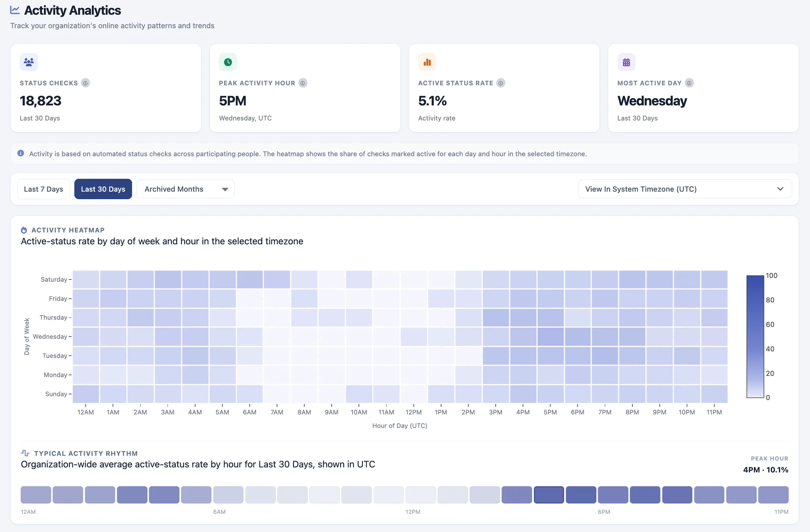
Task: Click the people group icon
Action: (29, 62)
